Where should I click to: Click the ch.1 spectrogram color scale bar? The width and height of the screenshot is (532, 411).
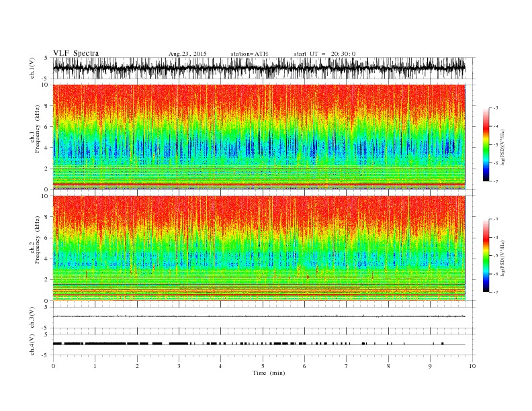486,144
